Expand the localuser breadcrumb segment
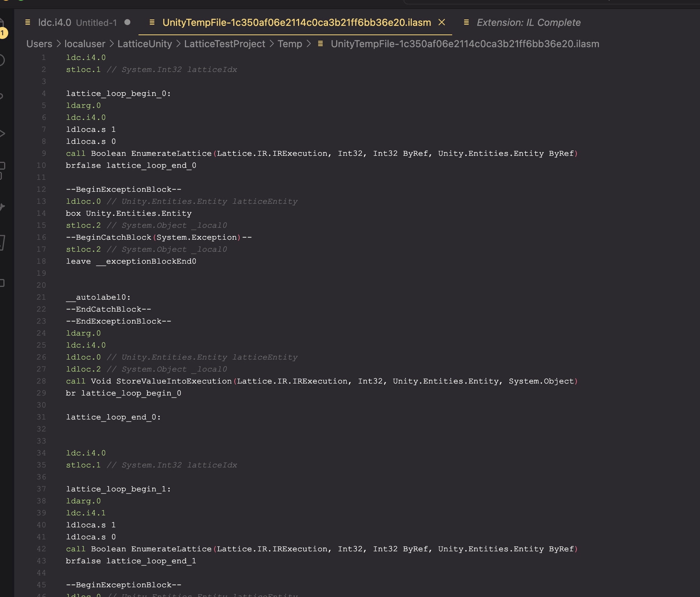This screenshot has width=700, height=597. tap(85, 44)
